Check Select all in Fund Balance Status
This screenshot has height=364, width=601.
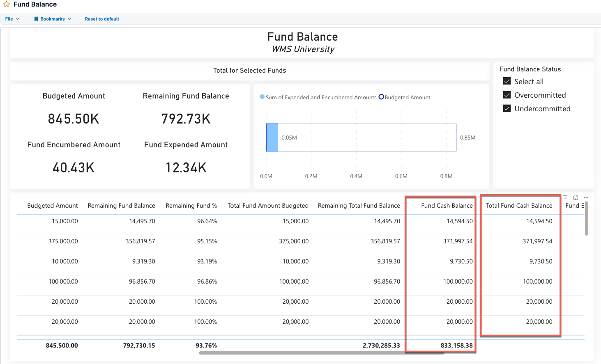507,81
